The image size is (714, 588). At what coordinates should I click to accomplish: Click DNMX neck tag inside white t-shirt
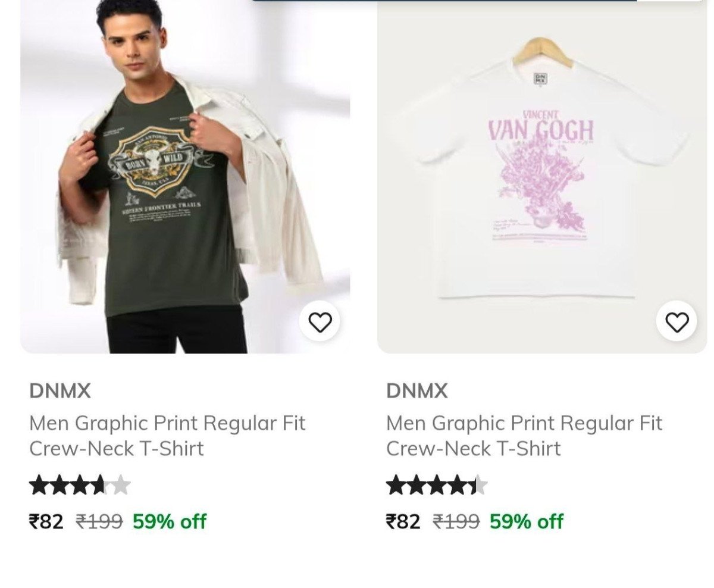coord(541,79)
